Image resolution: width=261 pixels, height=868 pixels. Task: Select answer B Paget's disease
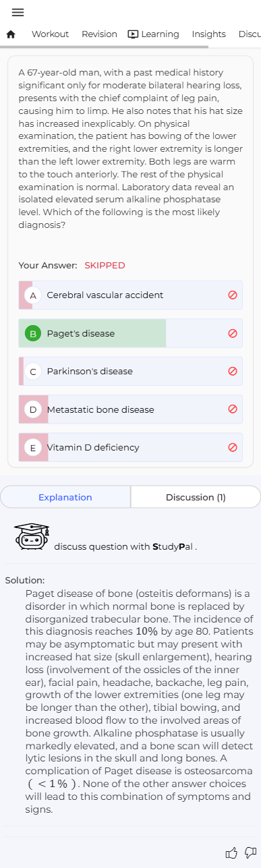(x=130, y=333)
